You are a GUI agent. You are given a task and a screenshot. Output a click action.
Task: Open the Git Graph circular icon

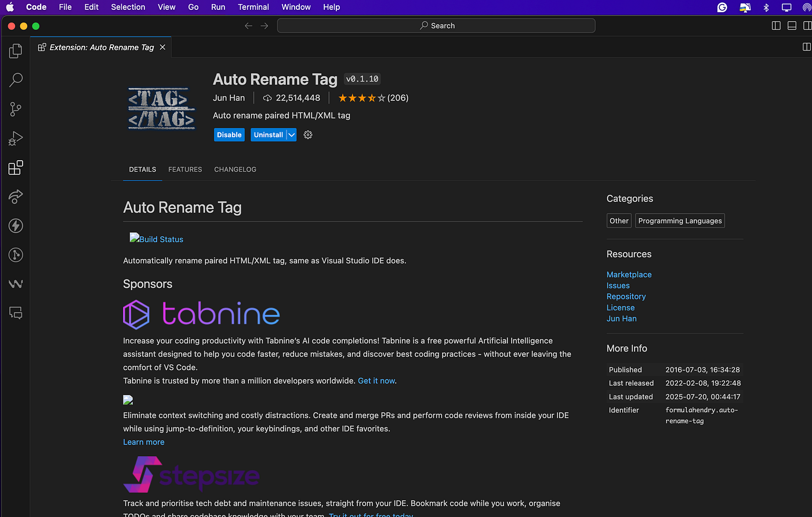point(16,255)
